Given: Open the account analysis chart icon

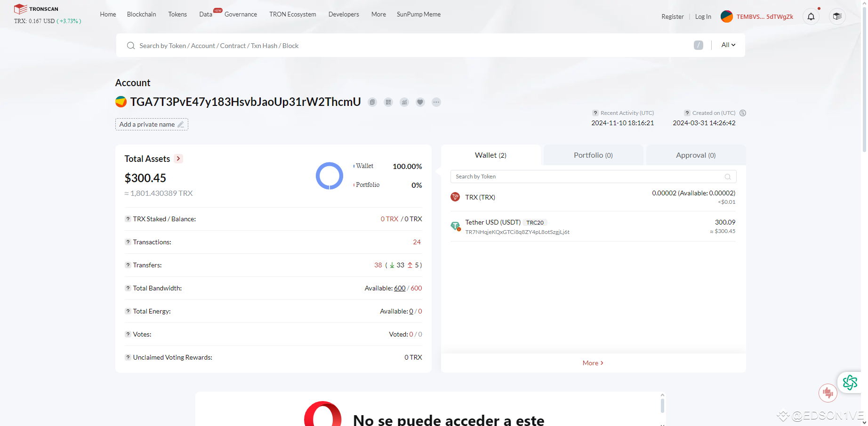Looking at the screenshot, I should click(404, 102).
